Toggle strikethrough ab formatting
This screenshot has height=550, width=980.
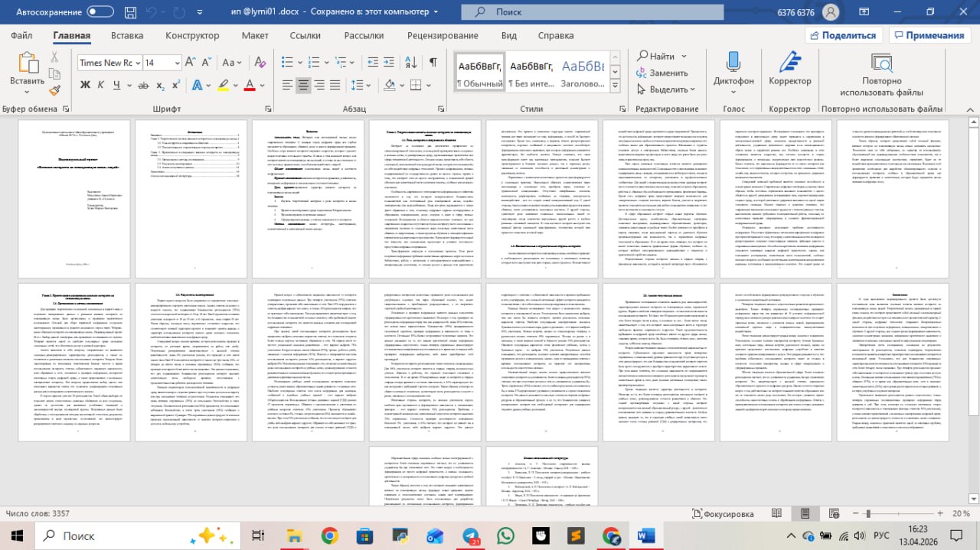(x=143, y=85)
